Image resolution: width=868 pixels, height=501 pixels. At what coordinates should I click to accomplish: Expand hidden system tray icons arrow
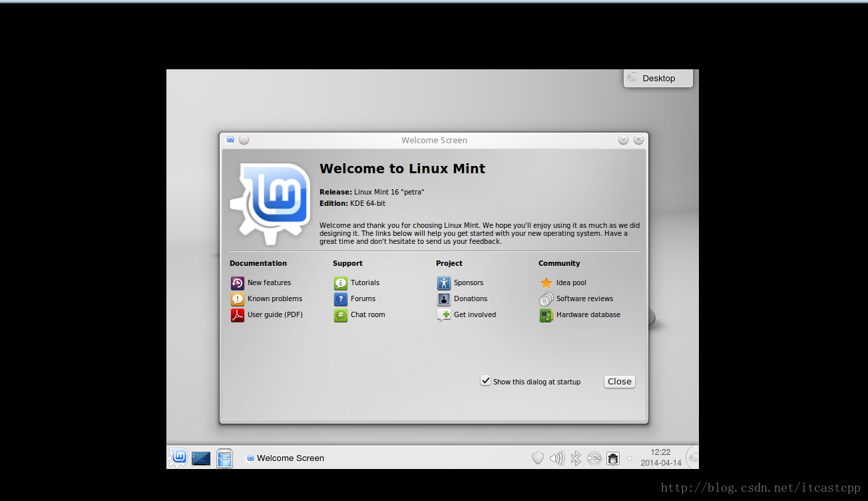pos(630,458)
